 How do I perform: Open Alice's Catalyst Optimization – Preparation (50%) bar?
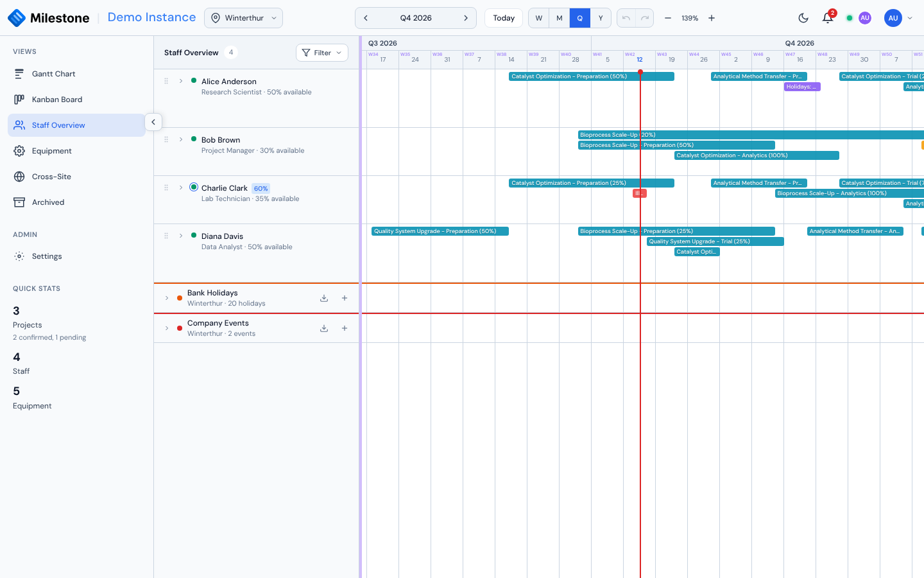point(592,76)
